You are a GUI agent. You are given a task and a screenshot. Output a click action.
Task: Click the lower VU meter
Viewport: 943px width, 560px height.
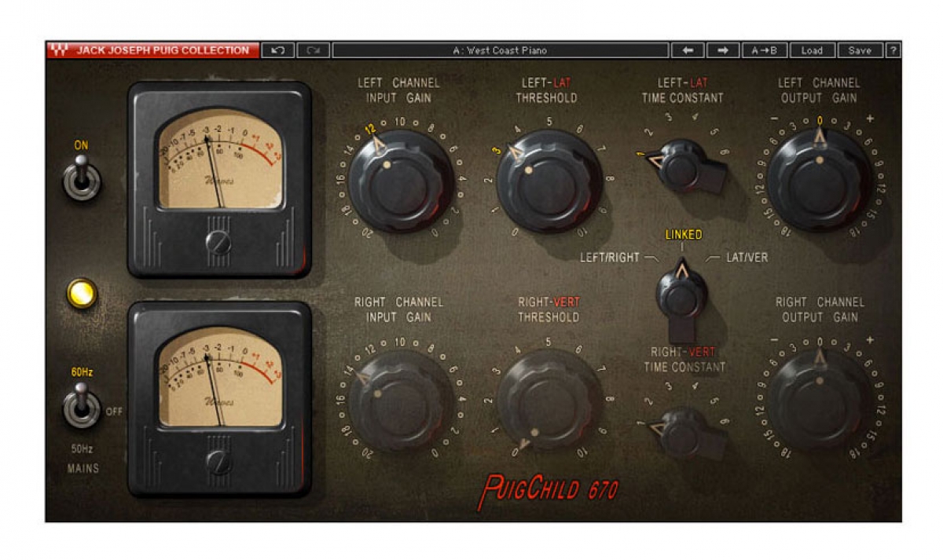point(219,399)
